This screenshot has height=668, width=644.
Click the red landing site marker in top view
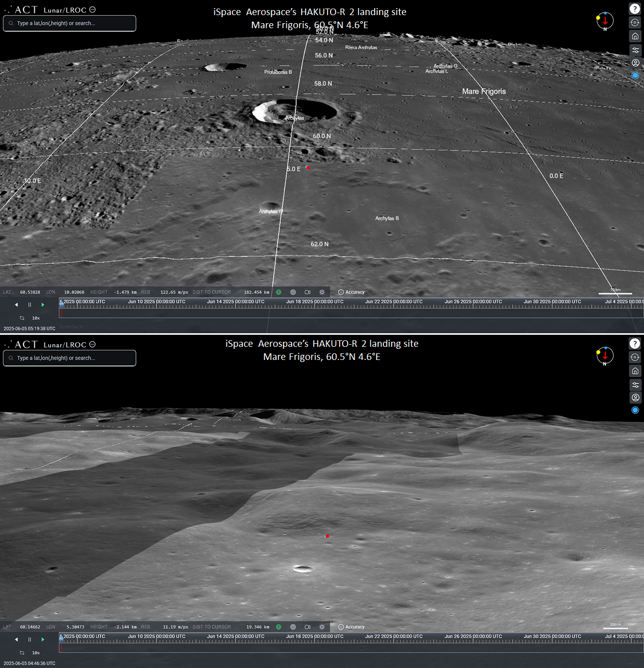click(308, 167)
